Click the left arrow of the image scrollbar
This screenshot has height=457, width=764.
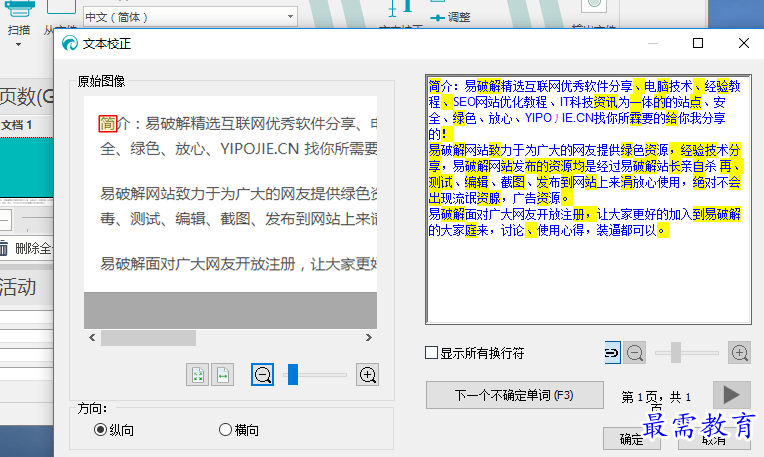pyautogui.click(x=92, y=338)
